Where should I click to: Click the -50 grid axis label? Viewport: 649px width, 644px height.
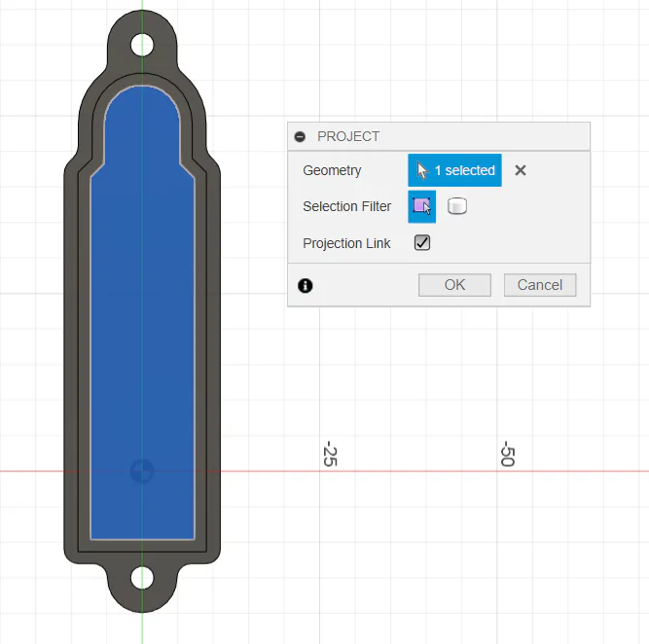tap(508, 453)
